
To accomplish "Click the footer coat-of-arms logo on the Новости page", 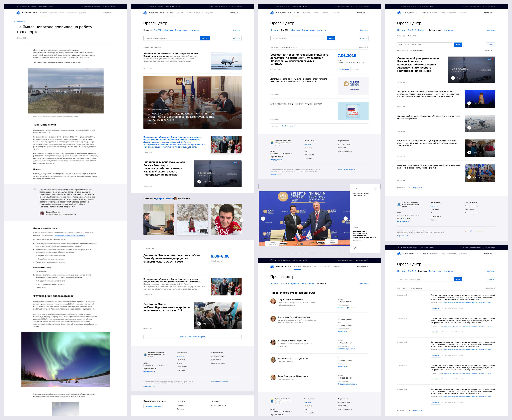I will [145, 354].
